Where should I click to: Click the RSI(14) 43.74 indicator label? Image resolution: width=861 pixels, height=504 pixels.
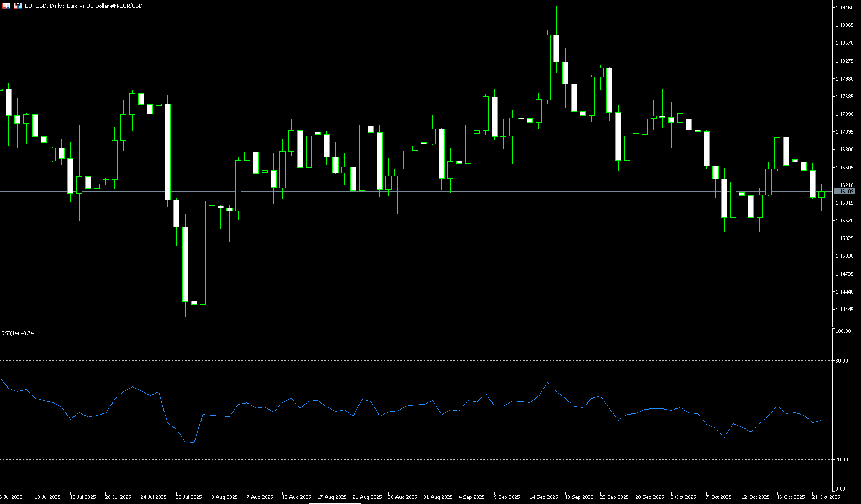pos(17,333)
